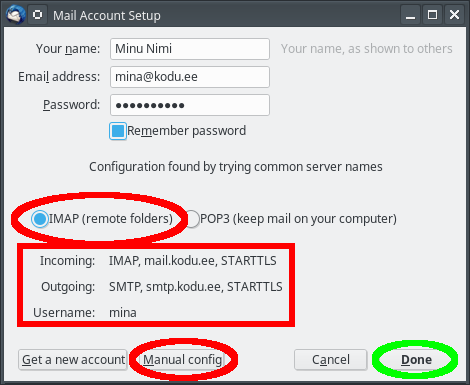Select the IMAP (remote folders) option
Viewport: 470px width, 385px height.
click(x=40, y=219)
